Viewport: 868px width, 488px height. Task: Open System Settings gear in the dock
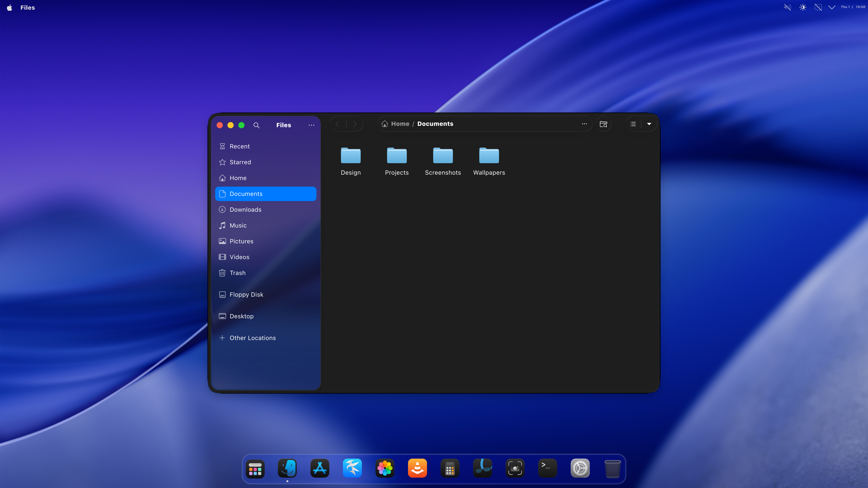click(580, 468)
